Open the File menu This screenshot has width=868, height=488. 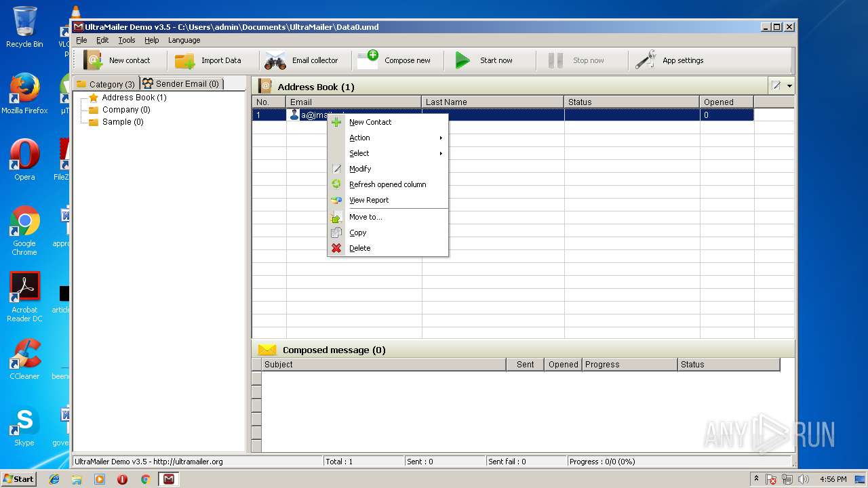[81, 40]
